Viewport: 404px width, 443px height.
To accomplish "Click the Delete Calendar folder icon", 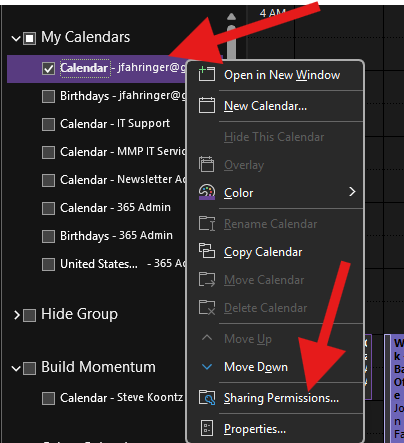I will coord(207,307).
